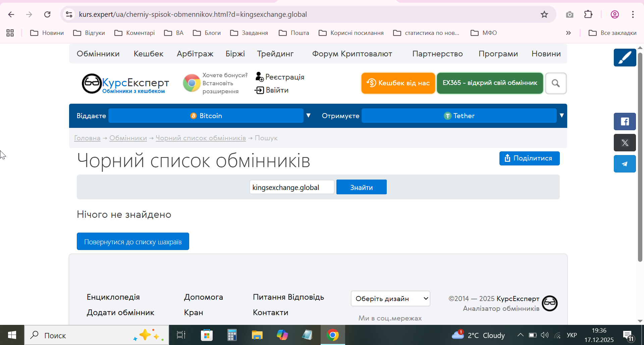Open the Обмінники menu item
This screenshot has height=345, width=644.
[98, 54]
